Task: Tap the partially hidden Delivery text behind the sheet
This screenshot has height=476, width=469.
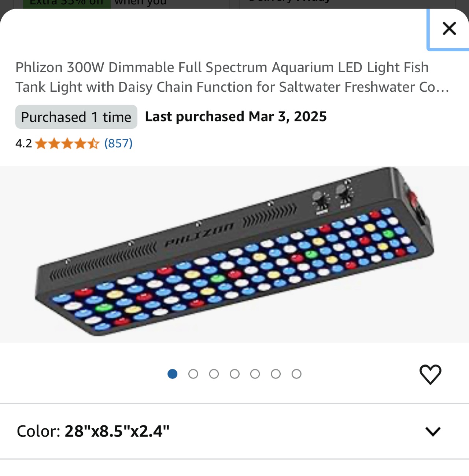Action: click(289, 2)
